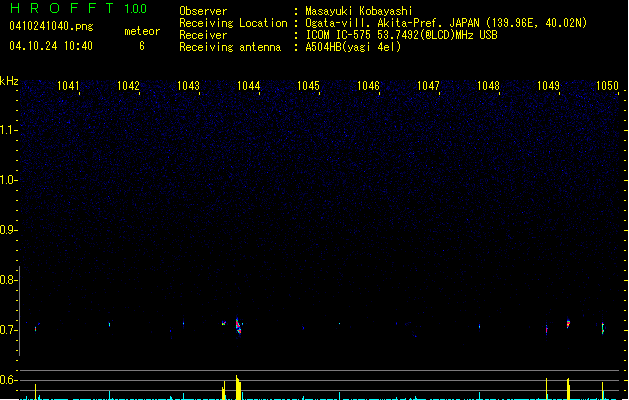Click the Ogata-vill. Akita-Pref. JAPAN receiving location text
This screenshot has height=400, width=629.
[x=446, y=23]
